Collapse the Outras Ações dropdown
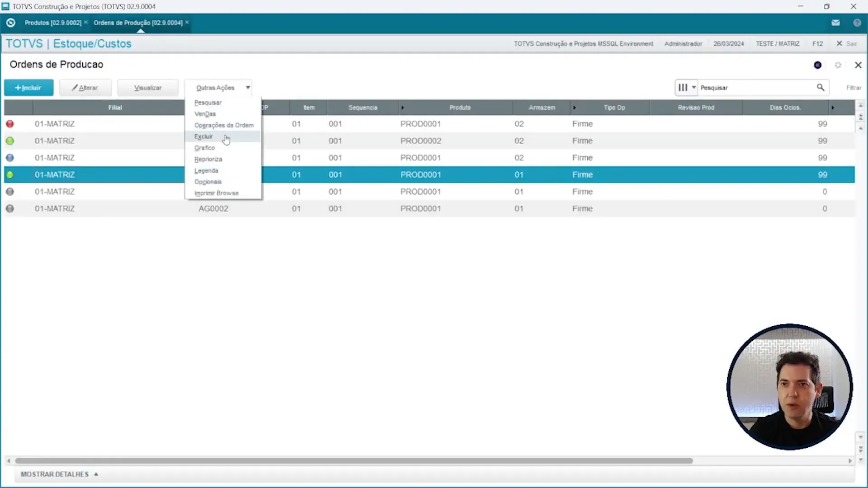Screen dimensions: 868x488 coord(248,87)
